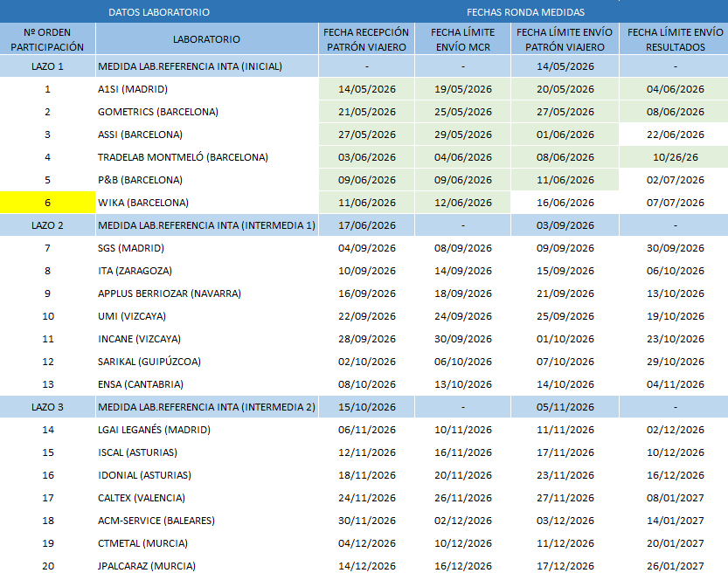Select JPALCARAZ (MURCIA) cell
Screen dimensions: 728x573
tap(206, 566)
